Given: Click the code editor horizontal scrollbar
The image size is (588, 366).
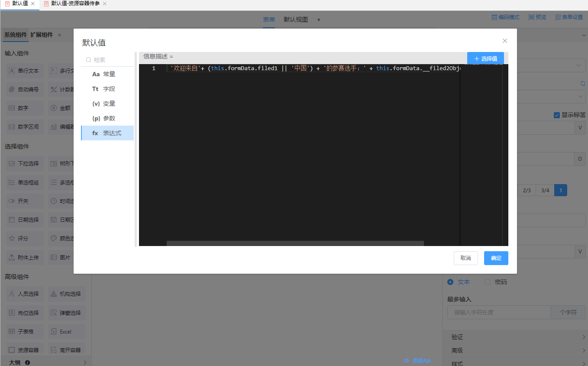Looking at the screenshot, I should tap(295, 243).
